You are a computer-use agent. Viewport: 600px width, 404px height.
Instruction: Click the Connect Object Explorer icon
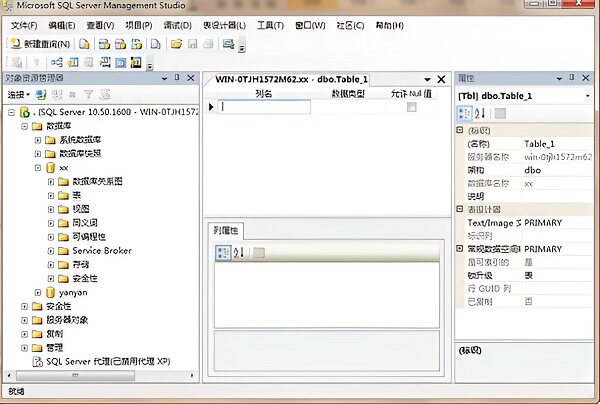coord(41,94)
